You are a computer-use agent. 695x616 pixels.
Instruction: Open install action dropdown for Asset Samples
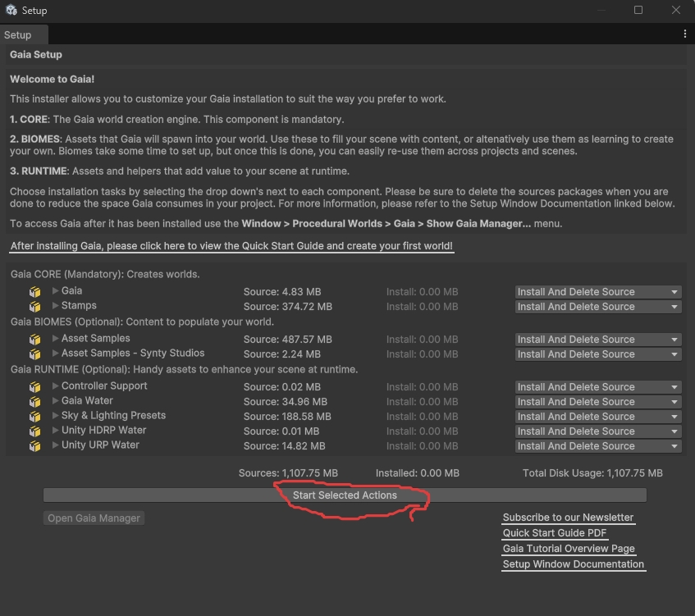598,340
